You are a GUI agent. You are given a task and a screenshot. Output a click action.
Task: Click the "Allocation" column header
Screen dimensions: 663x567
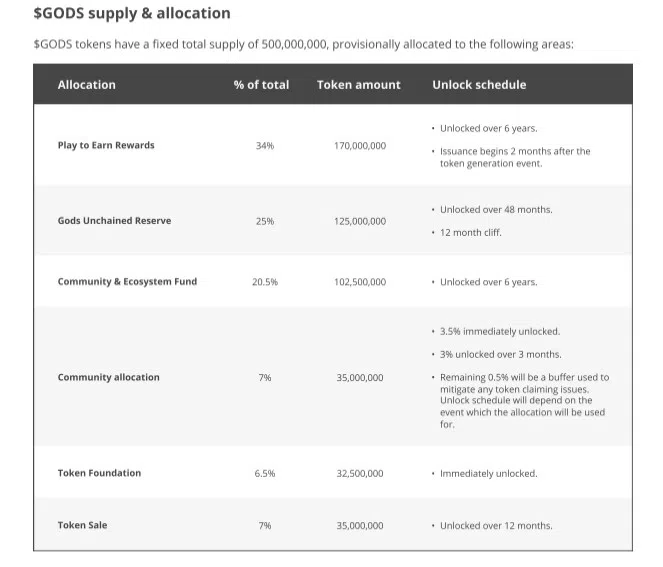[x=86, y=85]
